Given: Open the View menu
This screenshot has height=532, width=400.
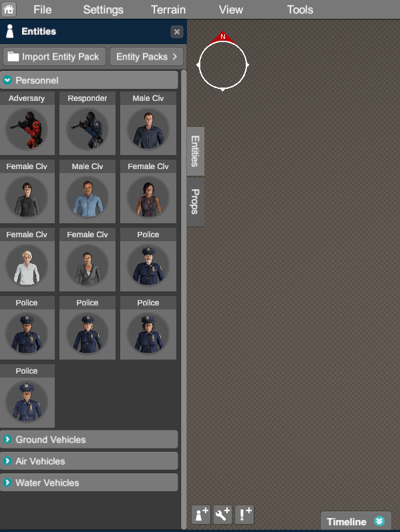Looking at the screenshot, I should click(x=231, y=9).
